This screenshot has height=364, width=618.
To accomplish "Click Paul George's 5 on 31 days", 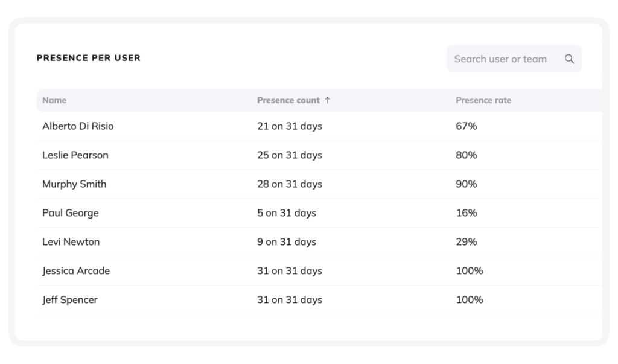I will [x=287, y=213].
